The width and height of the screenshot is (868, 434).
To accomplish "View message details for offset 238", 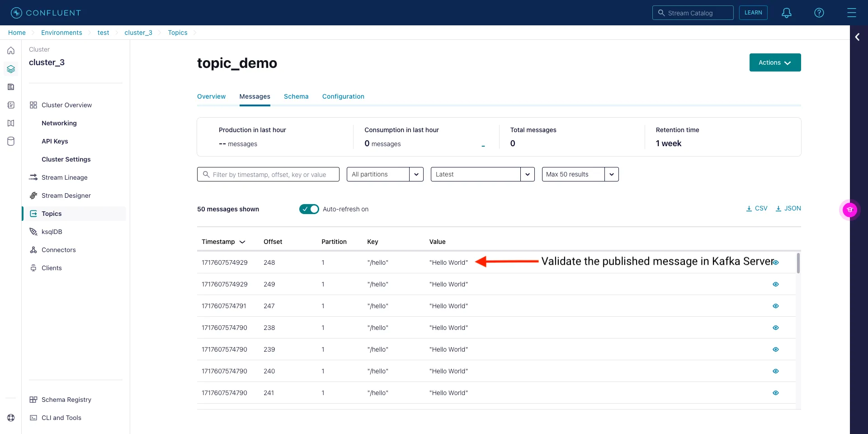I will point(776,328).
